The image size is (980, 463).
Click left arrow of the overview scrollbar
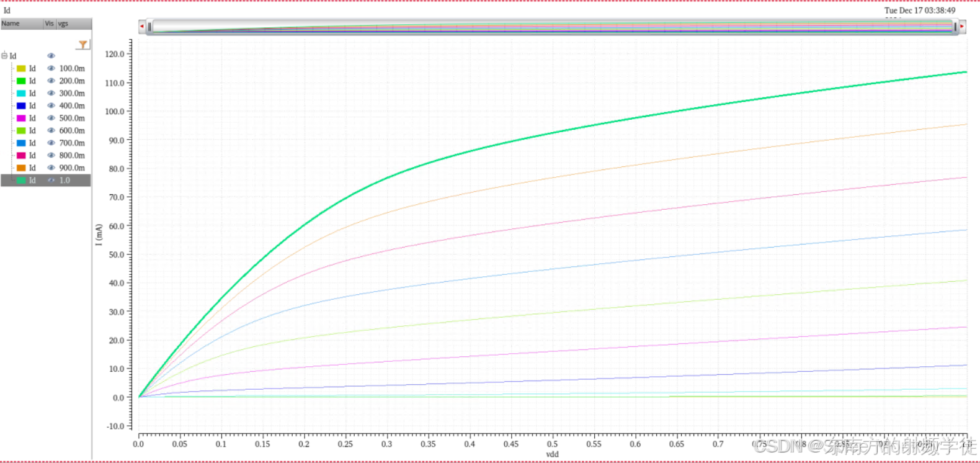tap(142, 27)
